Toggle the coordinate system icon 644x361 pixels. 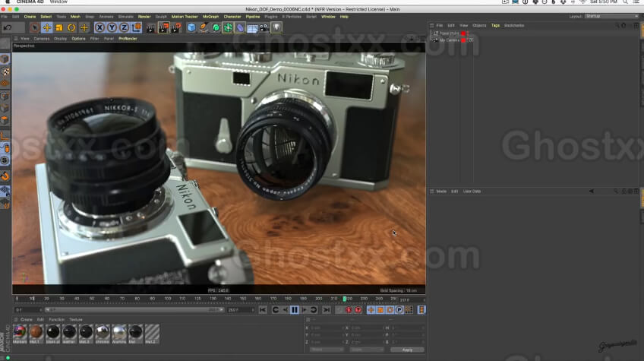coord(137,27)
